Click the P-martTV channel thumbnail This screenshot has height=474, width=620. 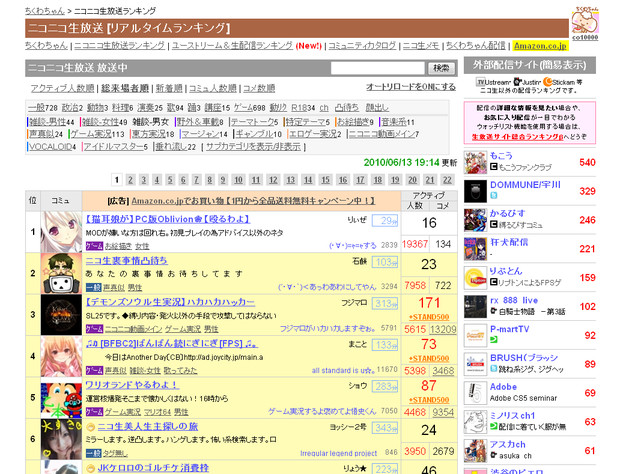click(x=475, y=336)
